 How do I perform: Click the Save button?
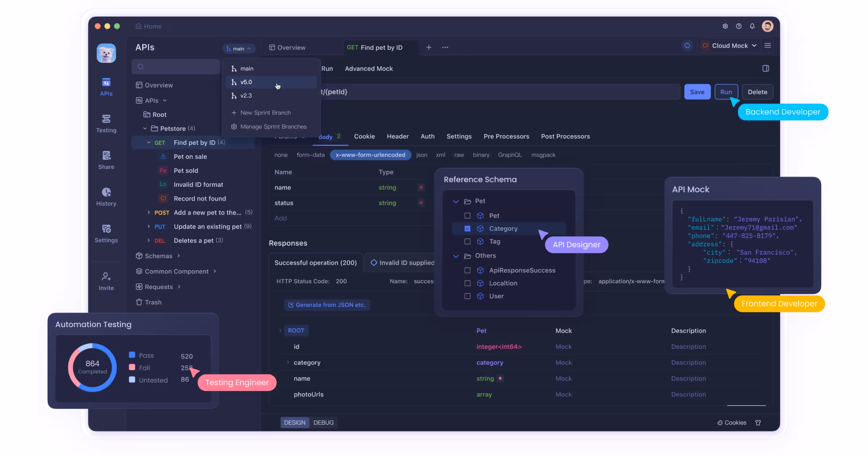697,92
